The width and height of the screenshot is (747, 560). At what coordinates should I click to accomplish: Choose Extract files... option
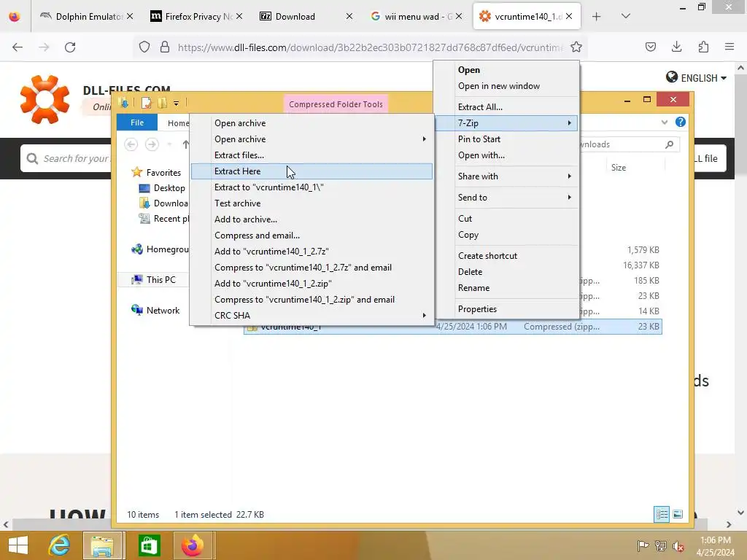(311, 155)
